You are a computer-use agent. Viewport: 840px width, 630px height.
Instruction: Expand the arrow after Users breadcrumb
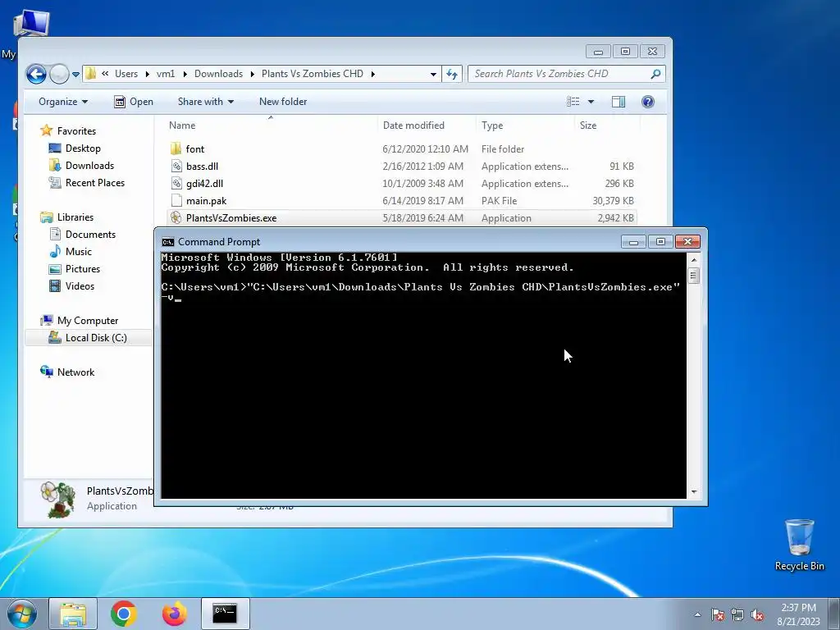147,74
